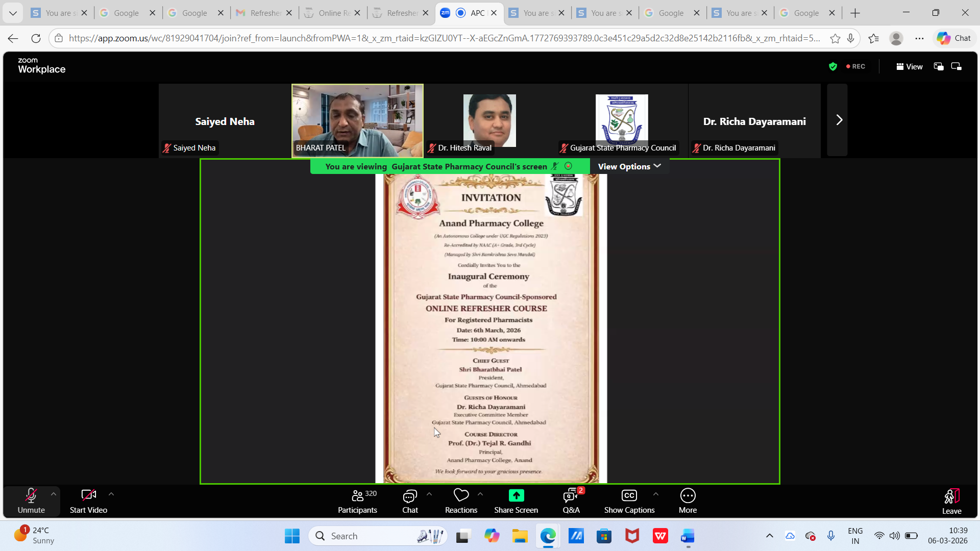Open Reactions heart icon

(460, 495)
